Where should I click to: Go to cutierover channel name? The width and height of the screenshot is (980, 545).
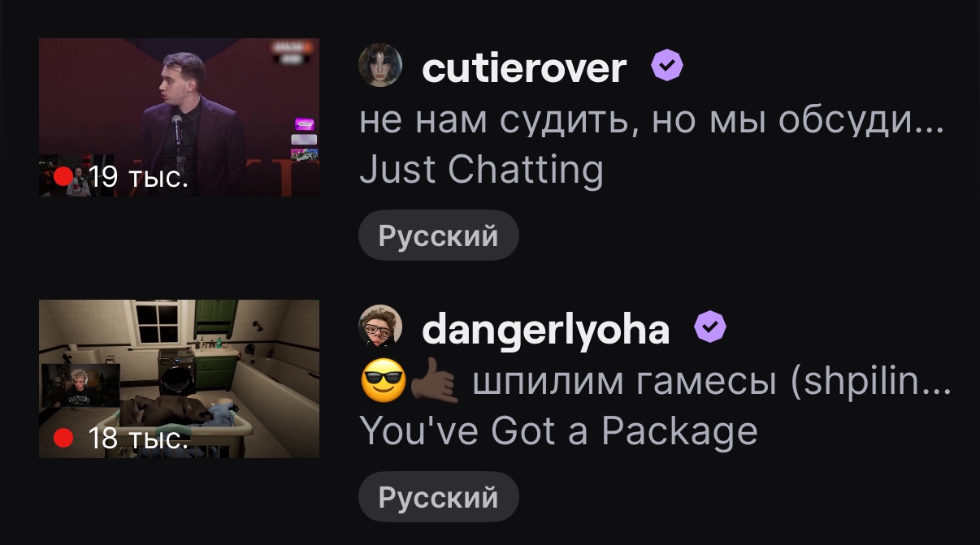click(x=524, y=67)
